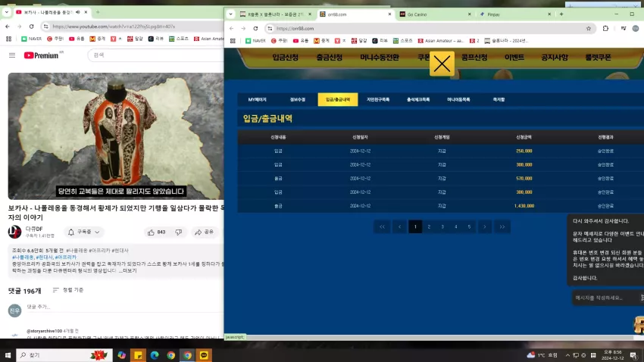This screenshot has width=644, height=362.
Task: Open the 다큐DF channel avatar
Action: (x=15, y=232)
